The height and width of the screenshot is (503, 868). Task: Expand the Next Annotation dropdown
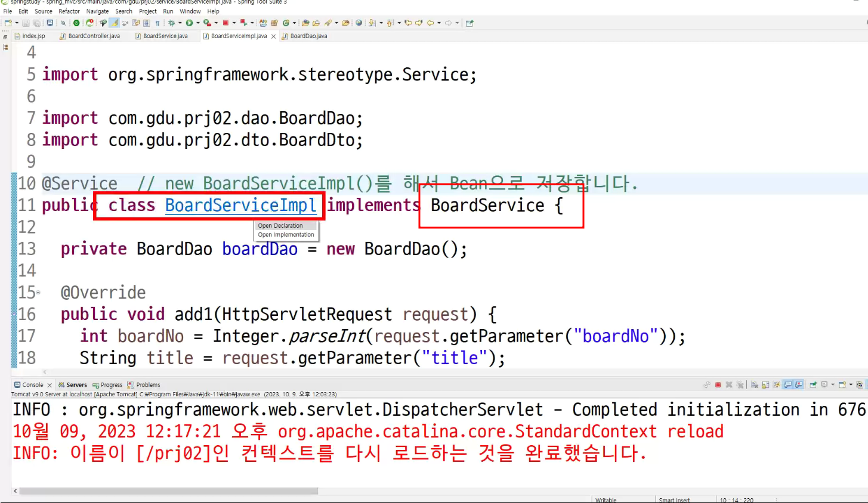[x=381, y=23]
